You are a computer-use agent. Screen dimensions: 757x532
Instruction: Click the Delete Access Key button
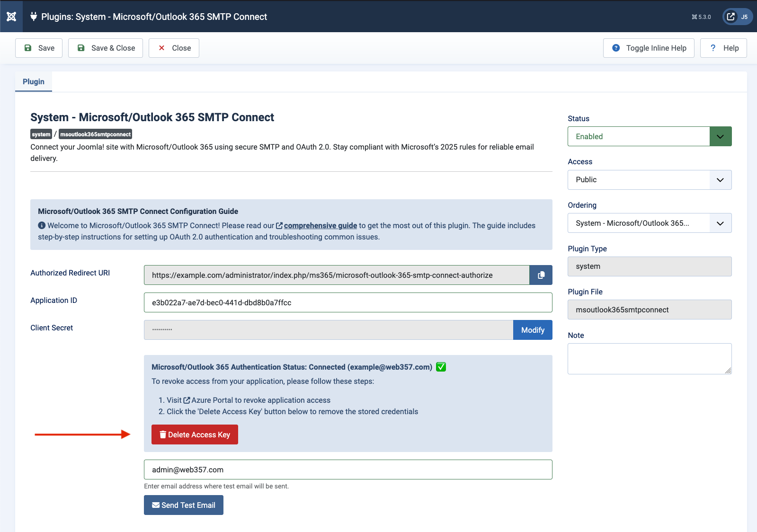pyautogui.click(x=195, y=434)
